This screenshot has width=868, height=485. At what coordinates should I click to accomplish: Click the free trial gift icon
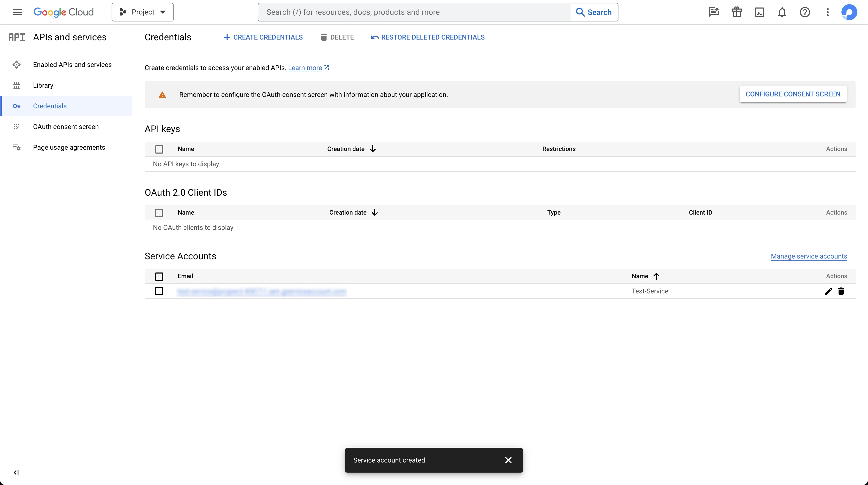pyautogui.click(x=737, y=12)
